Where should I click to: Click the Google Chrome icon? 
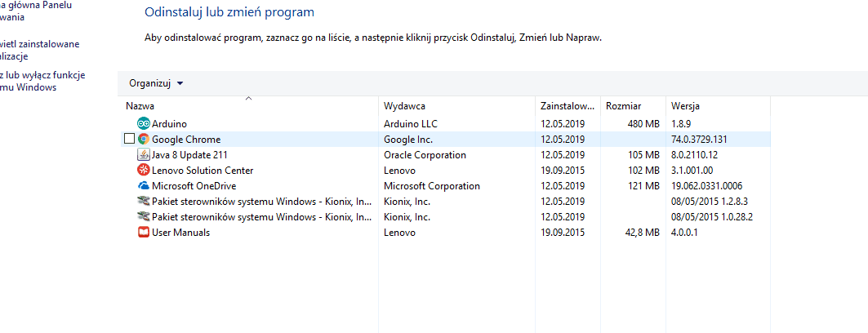(144, 140)
